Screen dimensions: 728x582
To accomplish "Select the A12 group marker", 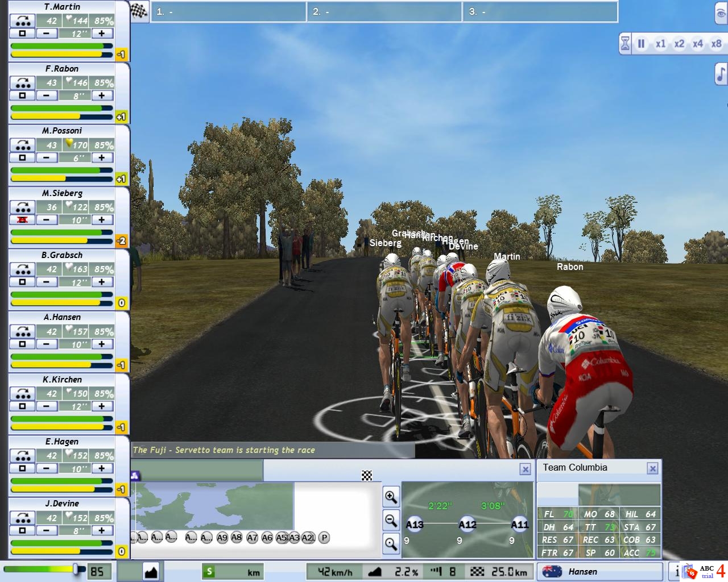I will tap(467, 524).
